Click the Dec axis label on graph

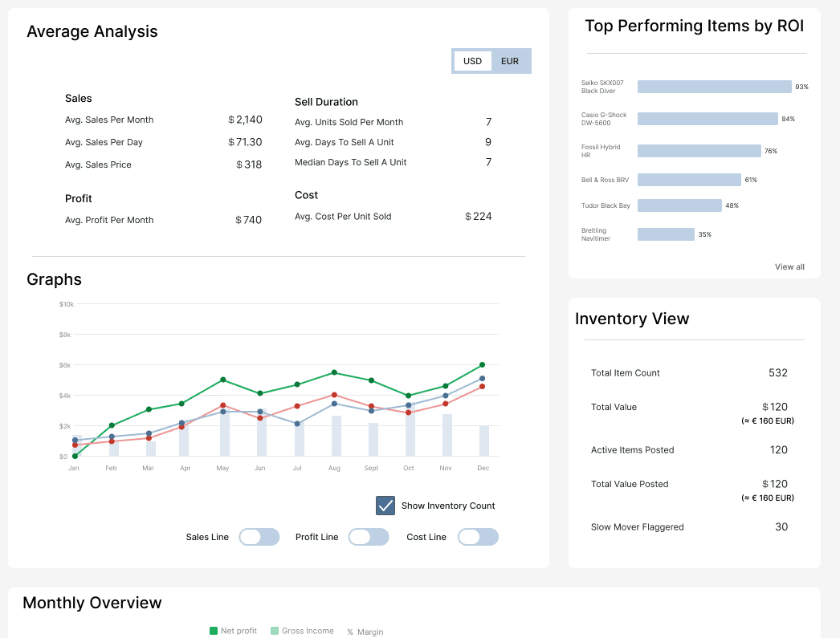click(x=483, y=468)
